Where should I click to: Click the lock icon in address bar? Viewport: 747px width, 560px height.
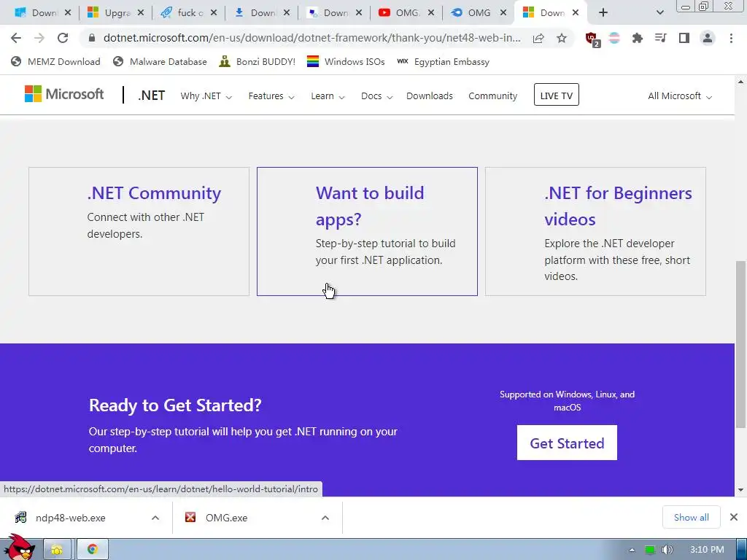92,38
